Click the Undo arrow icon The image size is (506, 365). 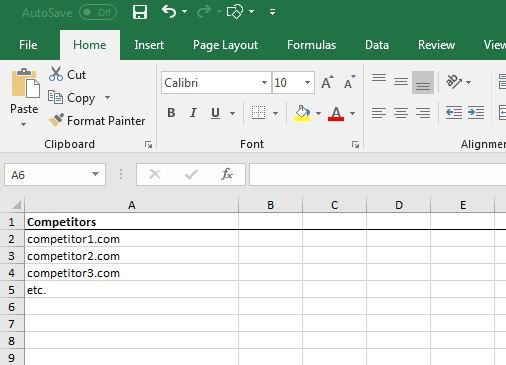point(169,12)
